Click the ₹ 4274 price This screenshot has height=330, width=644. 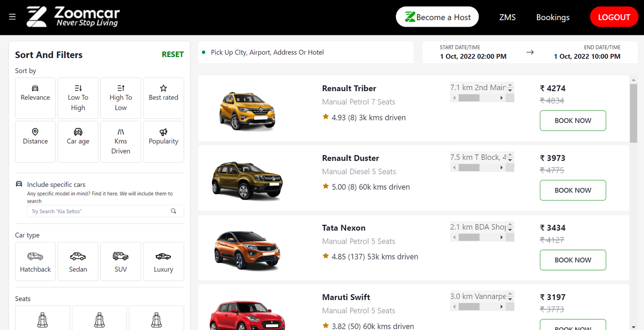(x=553, y=88)
